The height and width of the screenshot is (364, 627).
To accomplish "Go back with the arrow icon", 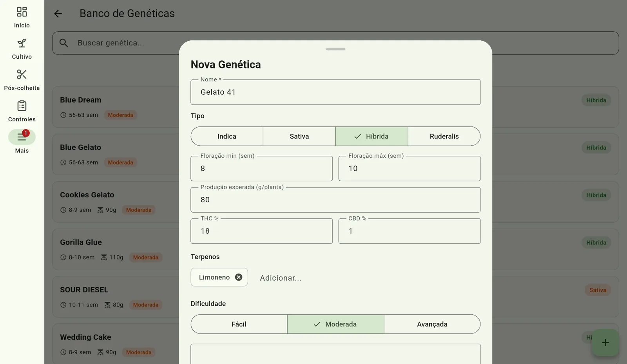I will tap(58, 14).
